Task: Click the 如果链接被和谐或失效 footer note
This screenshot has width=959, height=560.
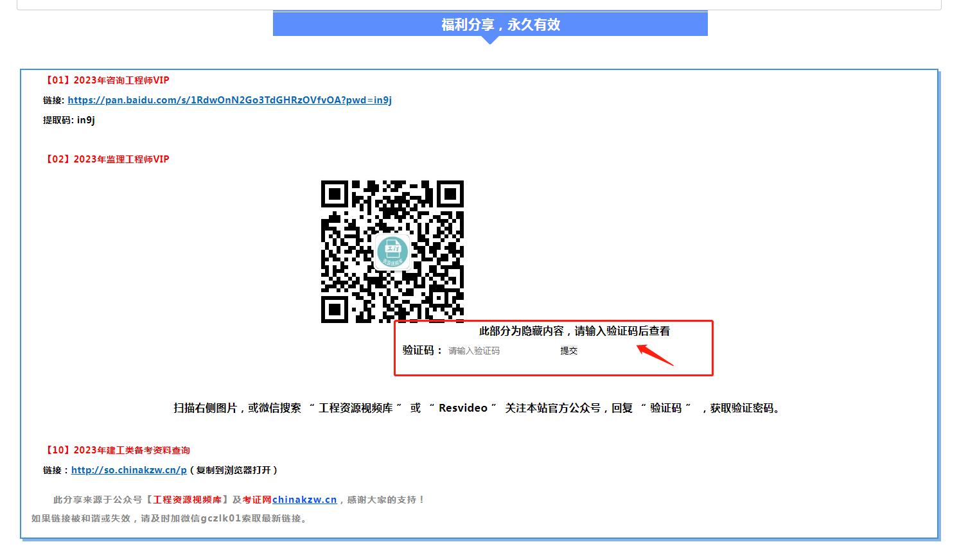Action: coord(171,518)
